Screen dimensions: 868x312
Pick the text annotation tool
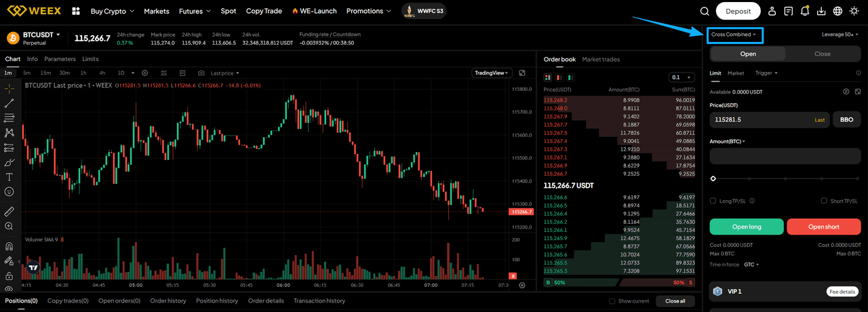coord(9,177)
